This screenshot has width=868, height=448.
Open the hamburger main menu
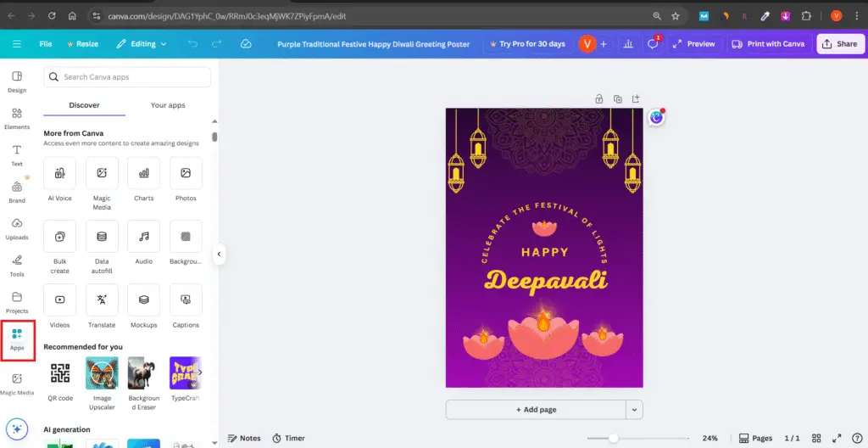[17, 44]
